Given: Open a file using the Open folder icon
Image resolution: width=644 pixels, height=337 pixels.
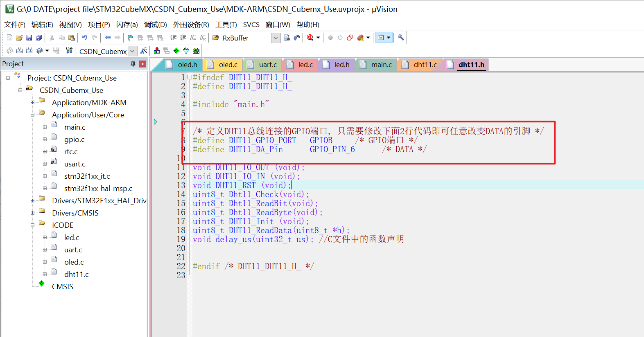Looking at the screenshot, I should pos(19,38).
